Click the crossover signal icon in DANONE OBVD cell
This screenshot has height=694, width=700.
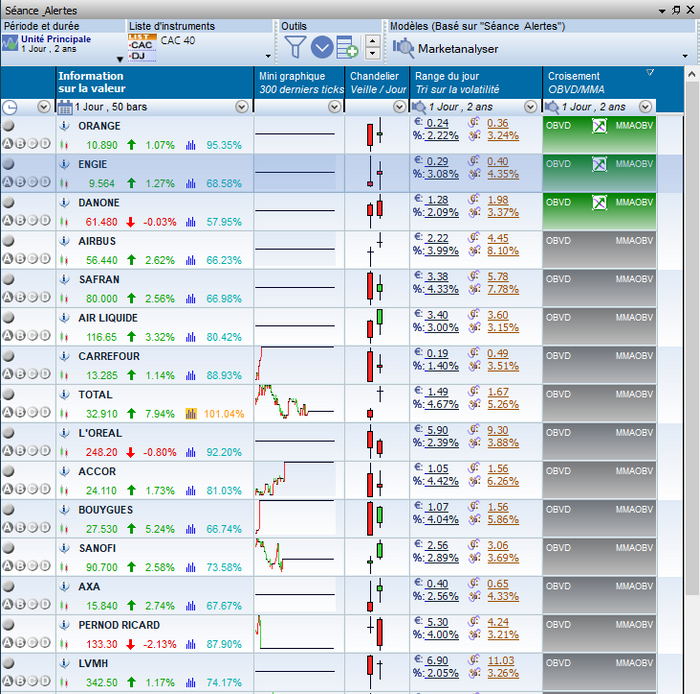(x=600, y=203)
